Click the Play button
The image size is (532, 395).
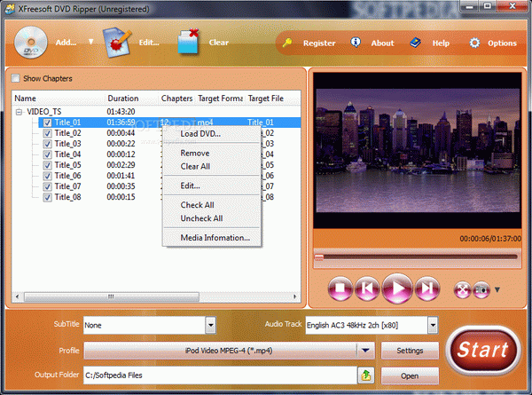[x=397, y=288]
